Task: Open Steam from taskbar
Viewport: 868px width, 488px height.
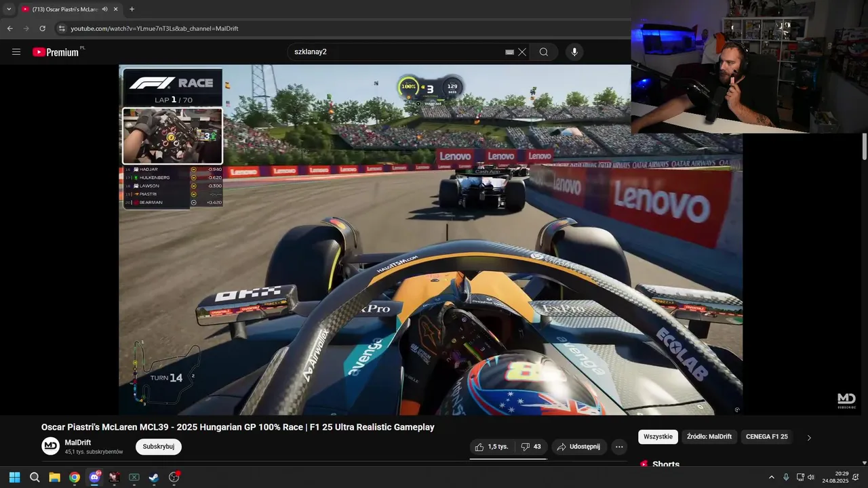Action: point(154,477)
